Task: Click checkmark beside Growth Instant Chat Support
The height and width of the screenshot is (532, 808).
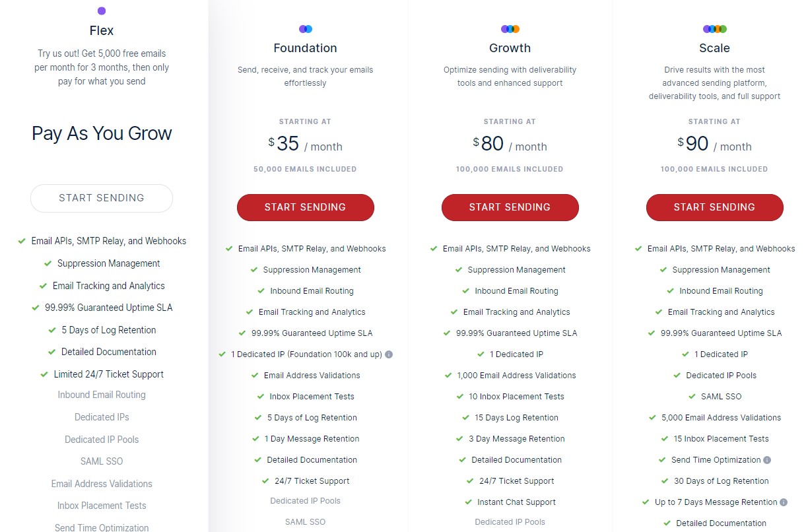Action: pos(468,502)
